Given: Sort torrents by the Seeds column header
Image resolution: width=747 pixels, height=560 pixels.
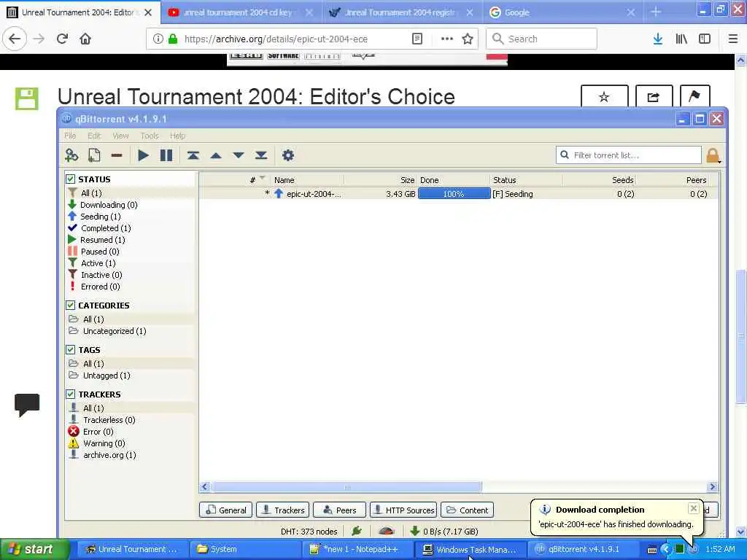Looking at the screenshot, I should [x=600, y=180].
